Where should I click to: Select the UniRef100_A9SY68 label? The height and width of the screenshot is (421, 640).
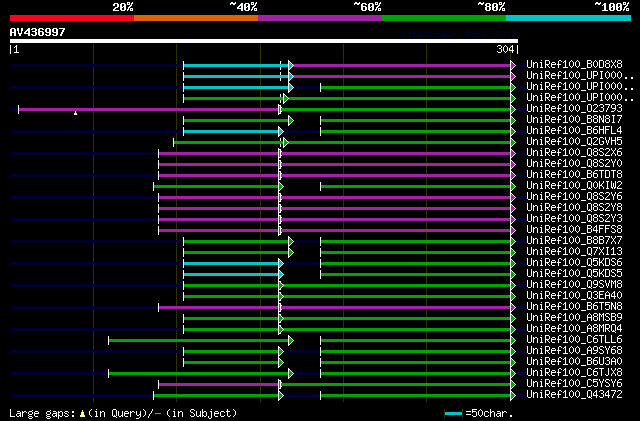[574, 351]
